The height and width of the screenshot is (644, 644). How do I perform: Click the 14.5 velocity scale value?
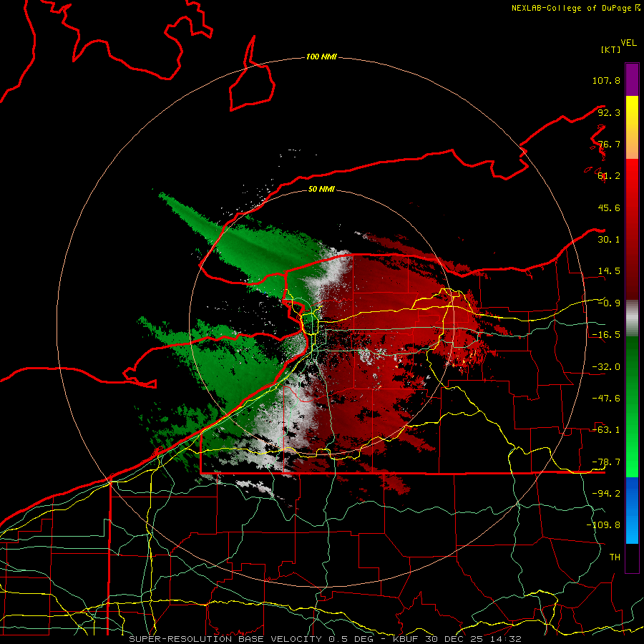point(609,271)
